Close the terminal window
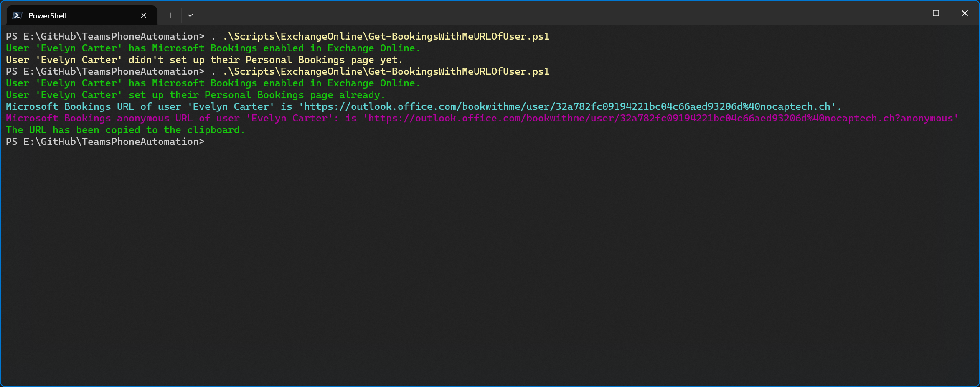The image size is (980, 387). click(x=965, y=13)
